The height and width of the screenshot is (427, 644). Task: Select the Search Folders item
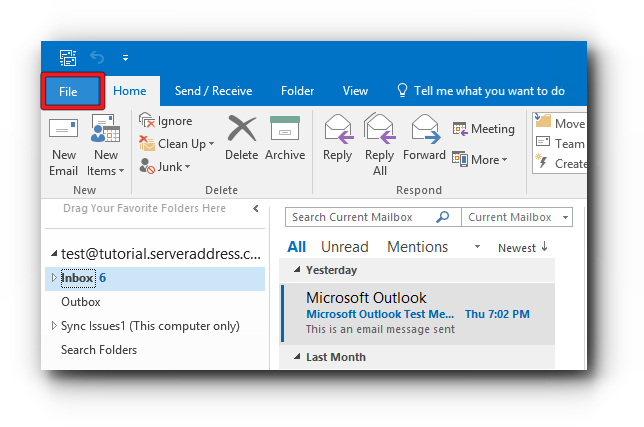(x=99, y=350)
